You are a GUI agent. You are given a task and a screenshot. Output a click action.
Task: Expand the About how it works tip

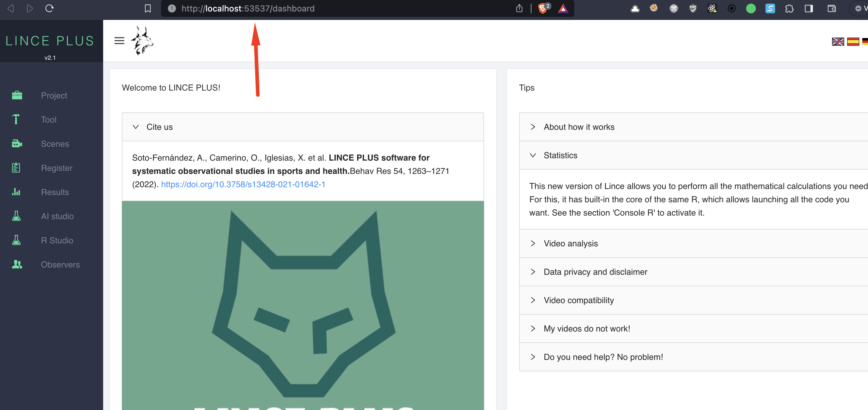click(694, 127)
